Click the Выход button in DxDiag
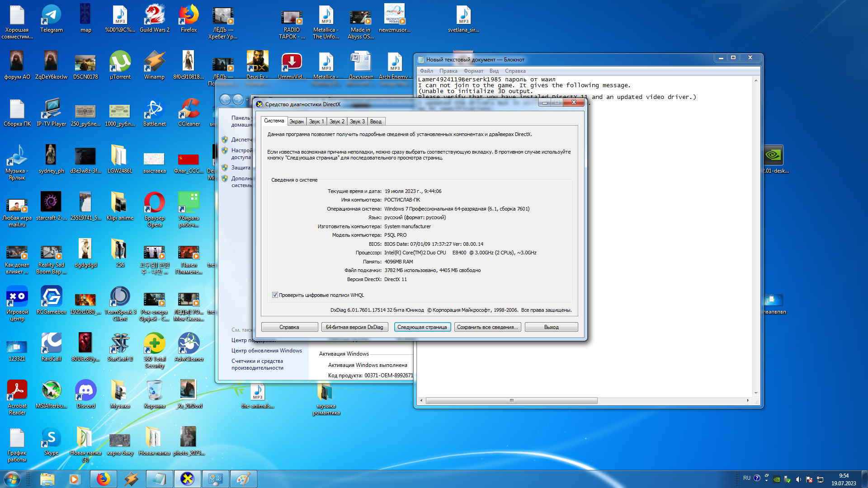The image size is (868, 488). [551, 327]
